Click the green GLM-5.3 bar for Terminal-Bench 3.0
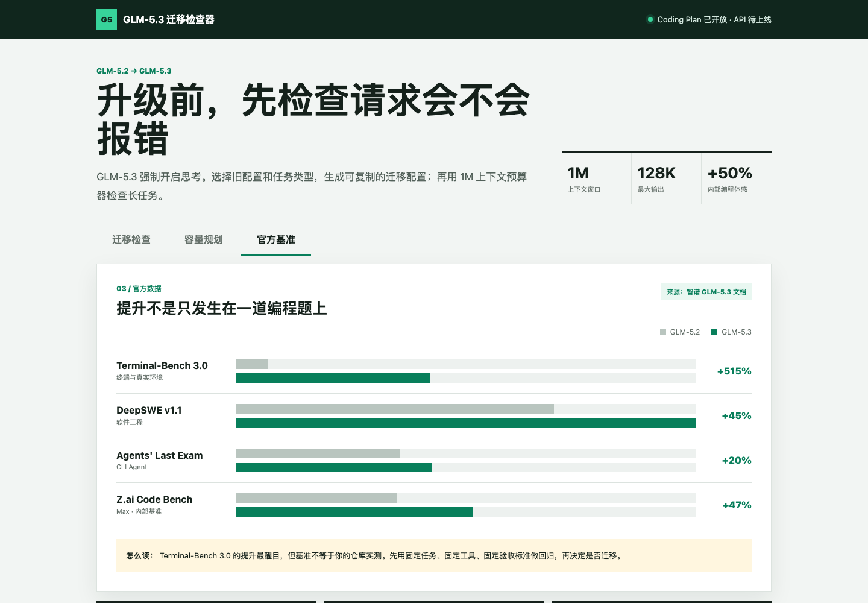 point(333,378)
